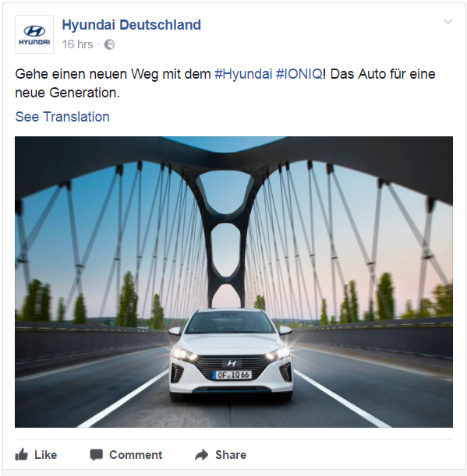
Task: Follow the #IONIQ hashtag
Action: tap(299, 74)
